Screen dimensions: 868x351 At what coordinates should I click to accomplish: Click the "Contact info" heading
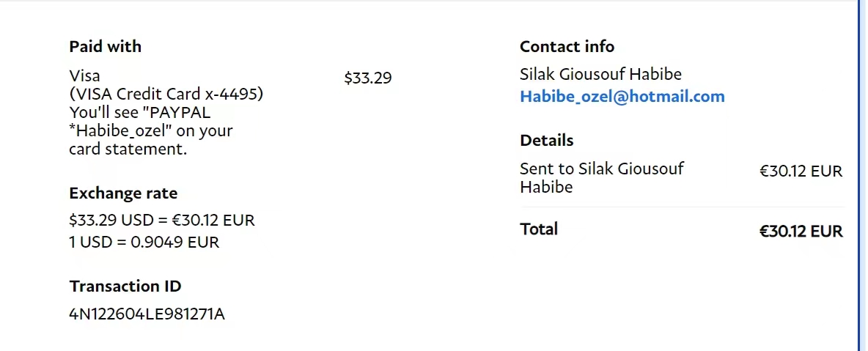567,46
